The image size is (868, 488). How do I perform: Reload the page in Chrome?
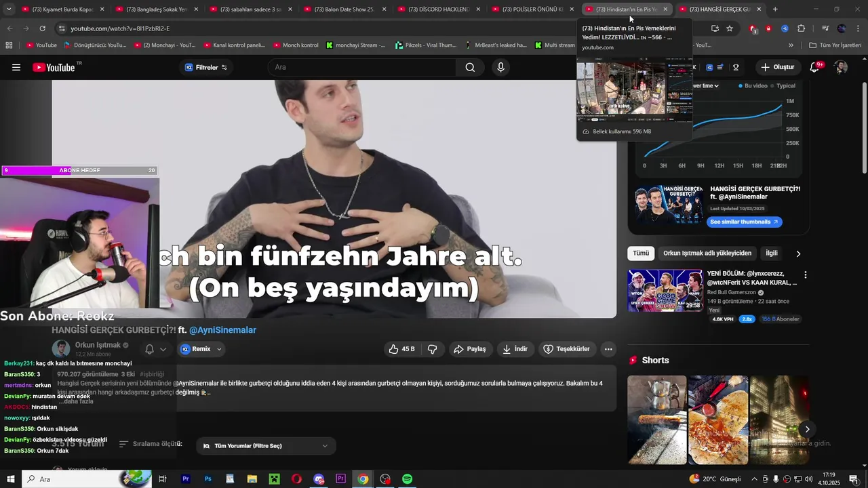point(42,28)
